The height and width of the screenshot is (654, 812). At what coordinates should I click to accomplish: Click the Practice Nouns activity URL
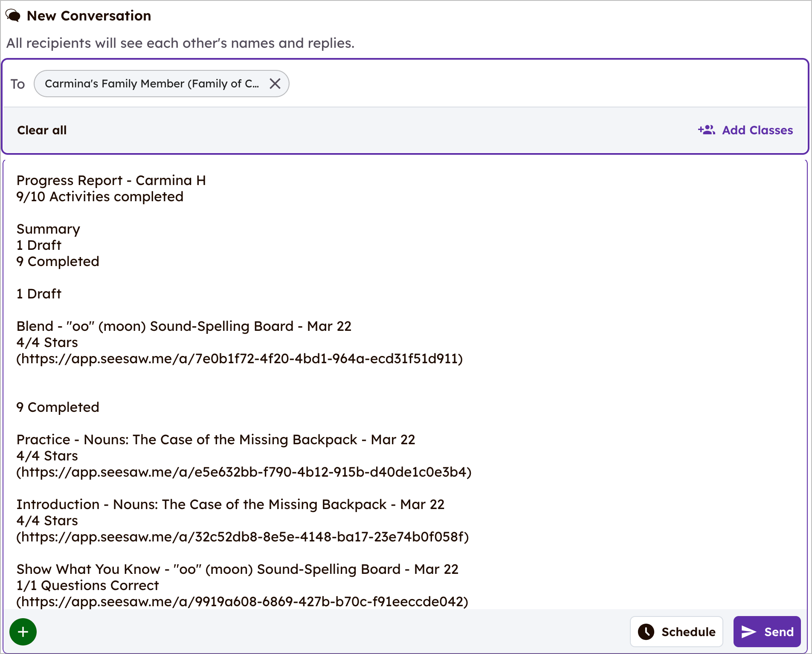pyautogui.click(x=244, y=472)
